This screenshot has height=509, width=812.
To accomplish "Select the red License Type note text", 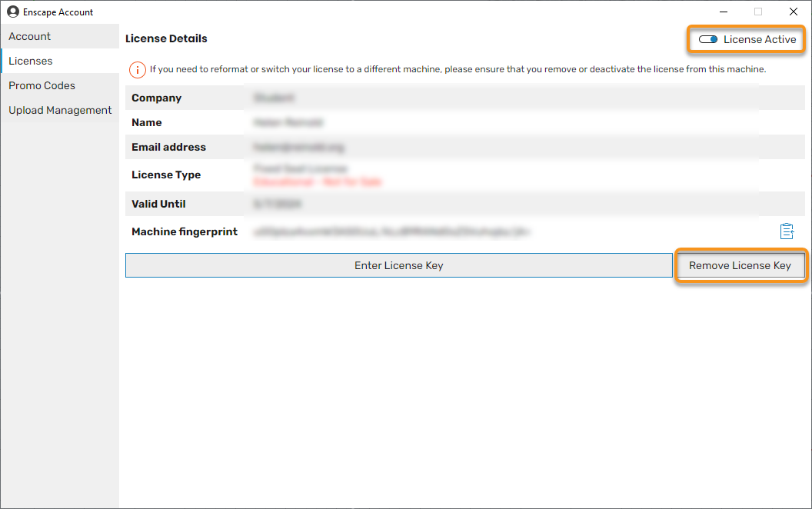I will (318, 182).
